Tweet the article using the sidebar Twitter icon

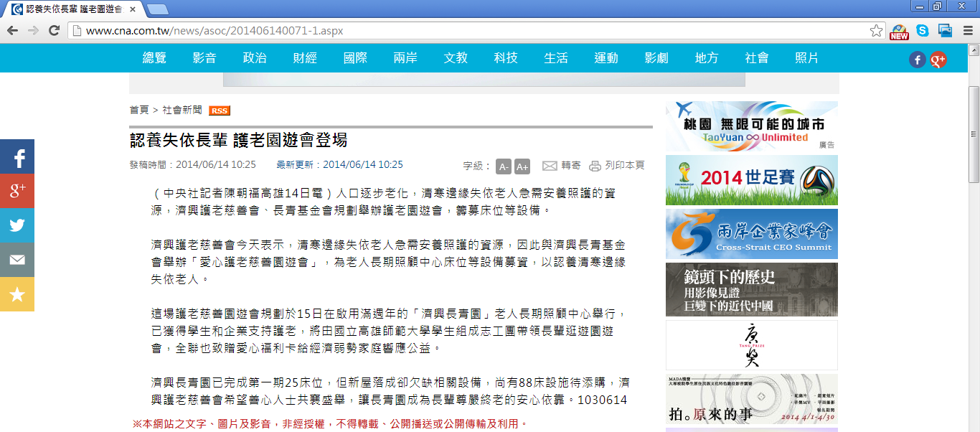coord(17,225)
